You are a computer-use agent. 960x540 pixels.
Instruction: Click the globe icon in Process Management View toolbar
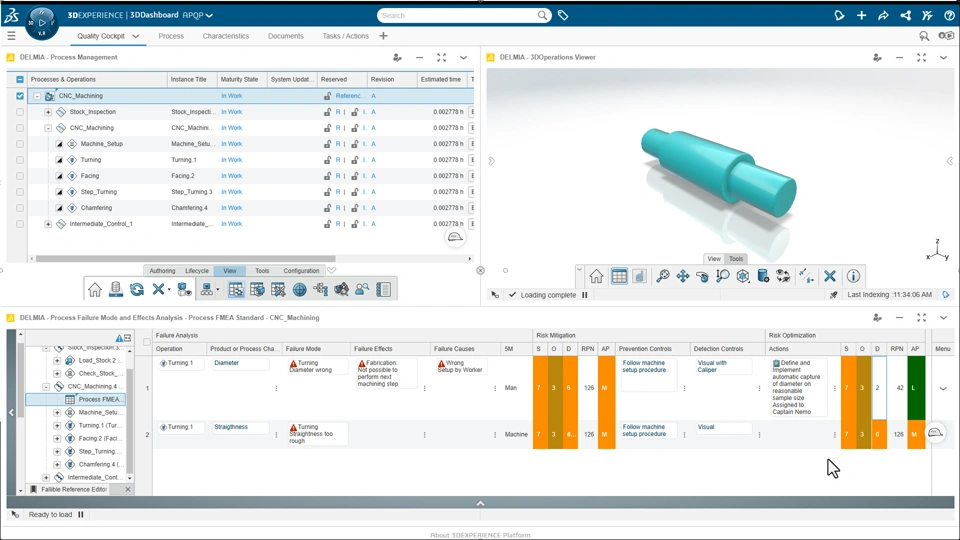tap(299, 290)
